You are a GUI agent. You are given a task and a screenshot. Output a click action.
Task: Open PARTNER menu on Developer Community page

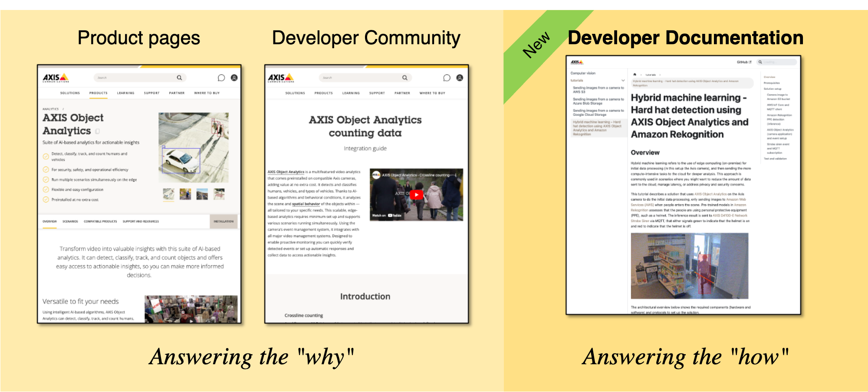(402, 93)
